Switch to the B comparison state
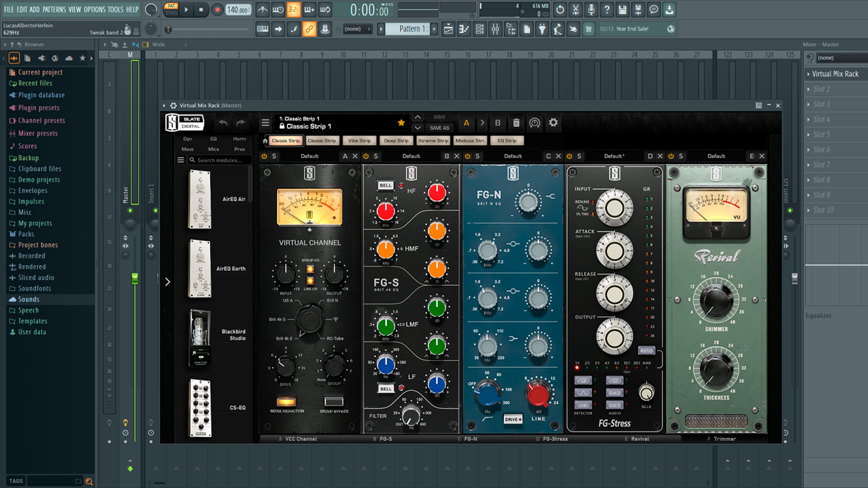Viewport: 868px width, 488px height. [498, 123]
